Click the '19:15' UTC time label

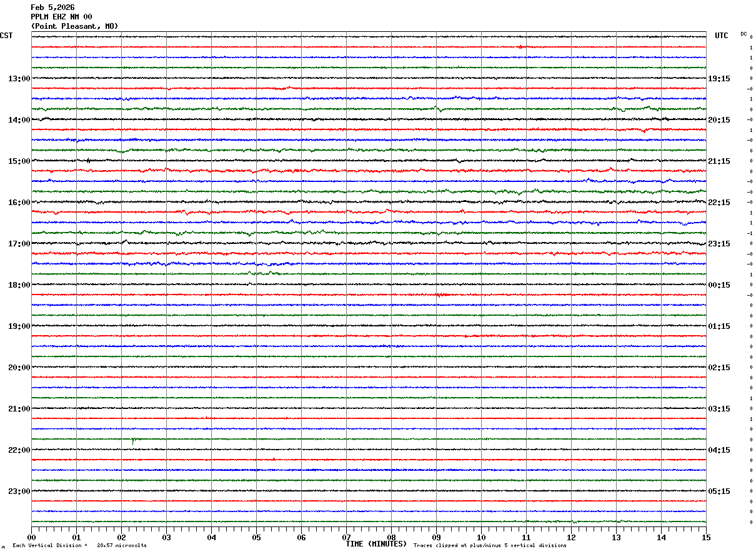click(x=719, y=79)
